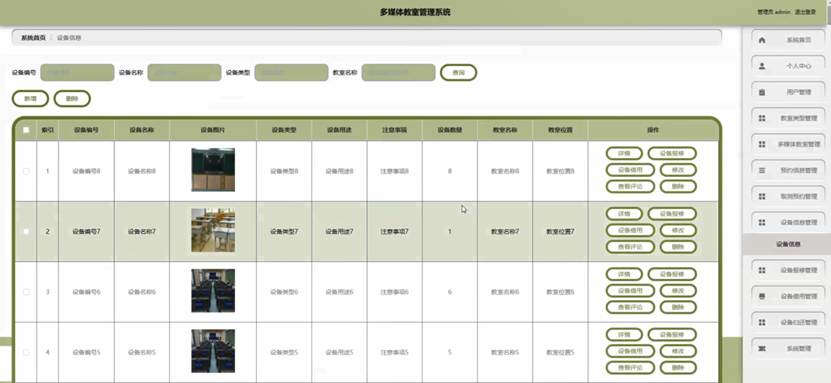Screen dimensions: 831x383
Task: Click the 删除 button above the table
Action: click(x=72, y=99)
